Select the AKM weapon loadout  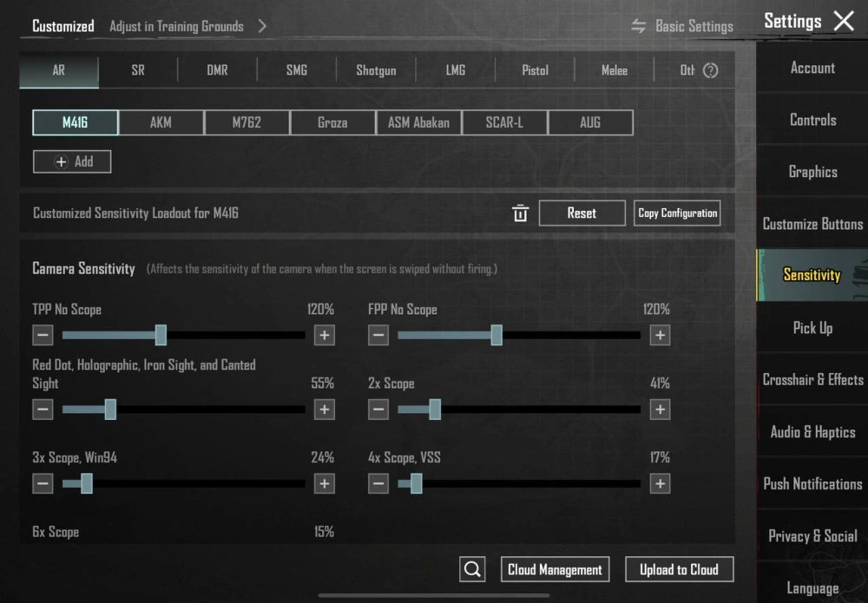(x=161, y=122)
